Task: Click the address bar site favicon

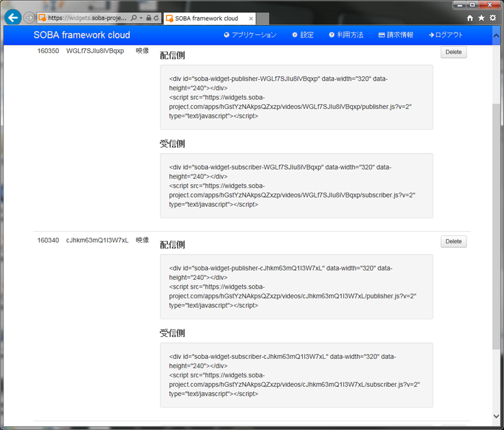Action: [42, 18]
